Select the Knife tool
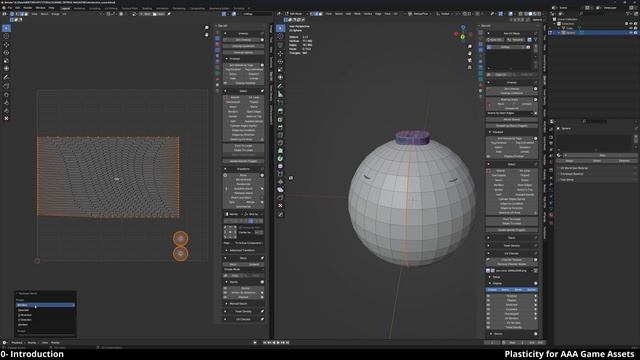 (x=280, y=143)
